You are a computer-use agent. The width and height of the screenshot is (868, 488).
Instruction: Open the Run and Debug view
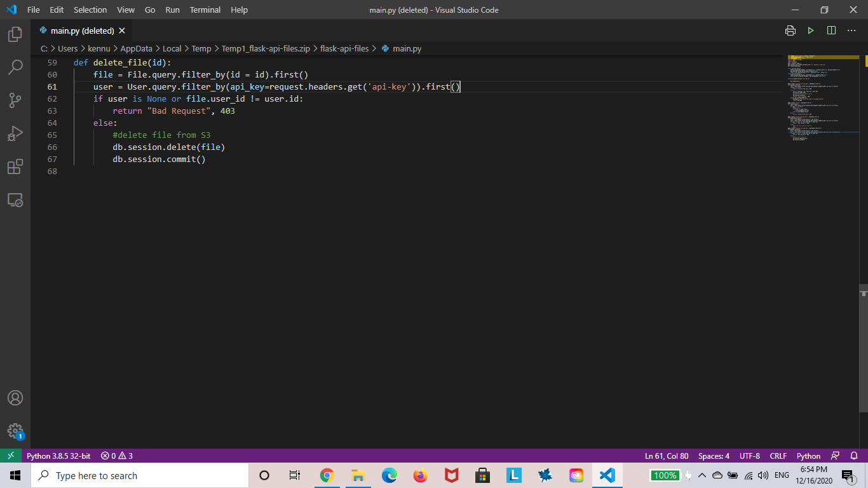tap(14, 133)
